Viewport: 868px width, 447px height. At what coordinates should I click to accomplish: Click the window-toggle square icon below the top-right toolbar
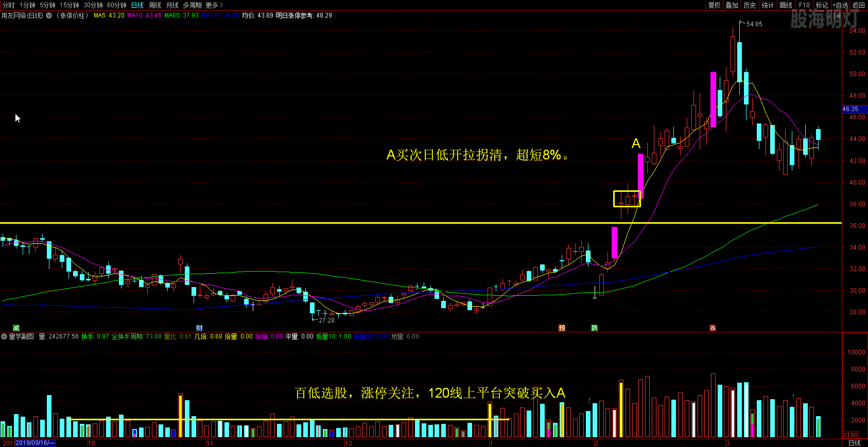[837, 15]
